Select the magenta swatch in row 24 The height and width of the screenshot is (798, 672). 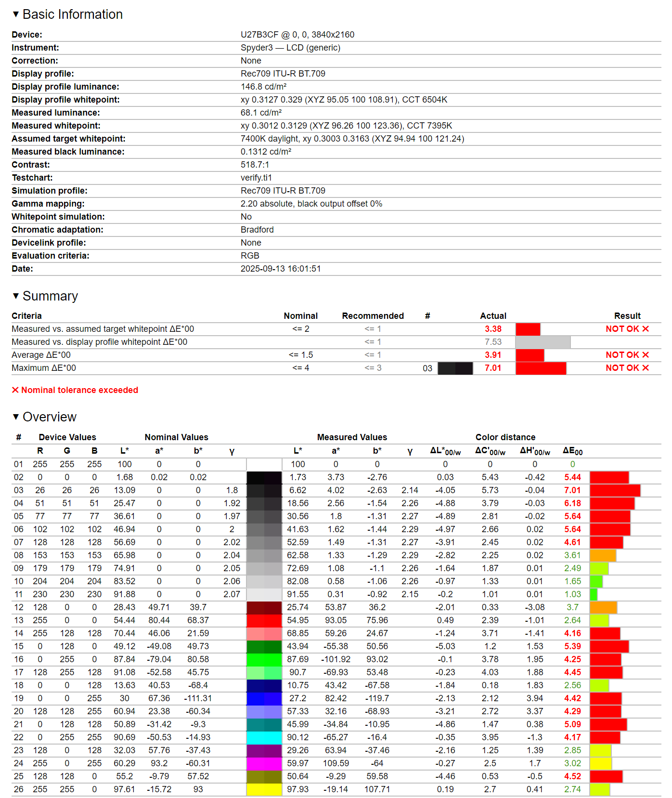(264, 763)
